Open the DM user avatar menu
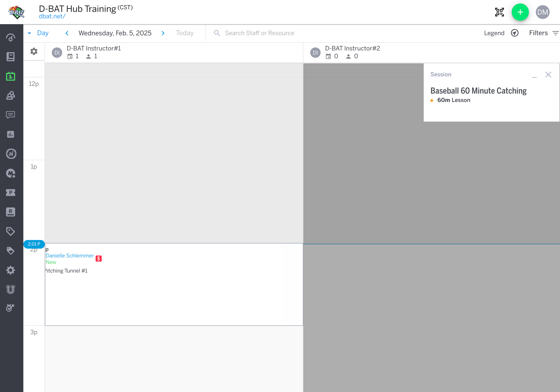The width and height of the screenshot is (560, 392). [543, 12]
